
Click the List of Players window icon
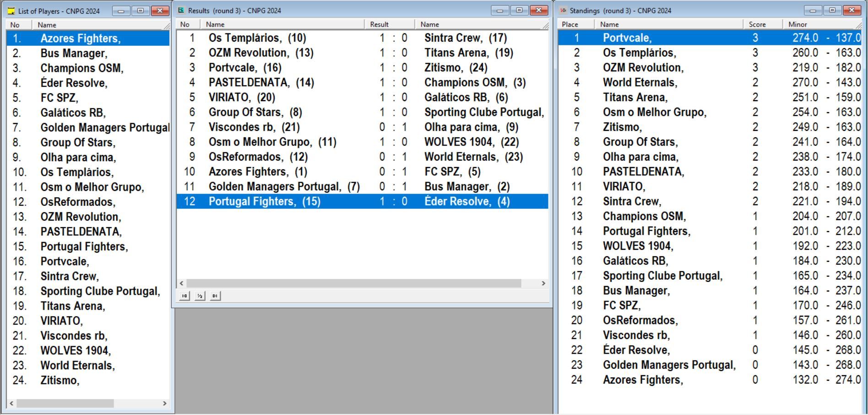pyautogui.click(x=11, y=11)
